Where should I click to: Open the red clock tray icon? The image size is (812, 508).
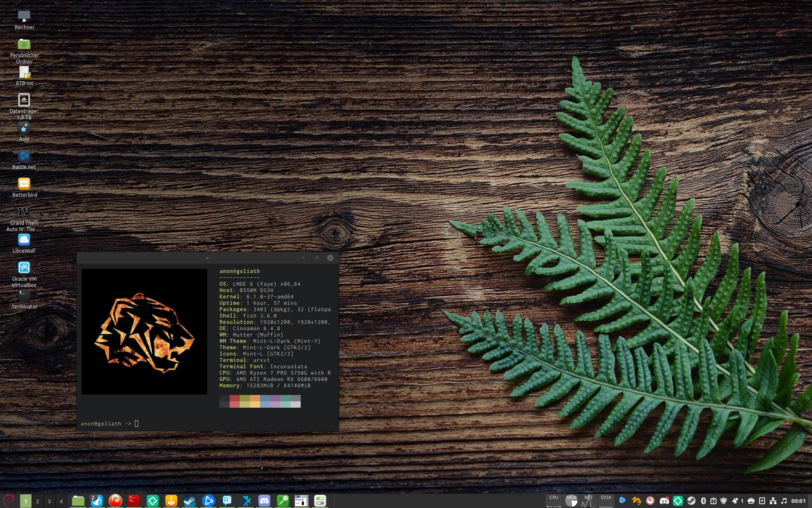tap(650, 501)
